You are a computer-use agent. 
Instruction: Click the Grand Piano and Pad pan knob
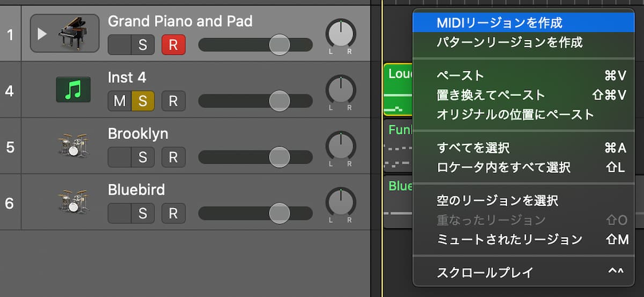click(x=341, y=34)
